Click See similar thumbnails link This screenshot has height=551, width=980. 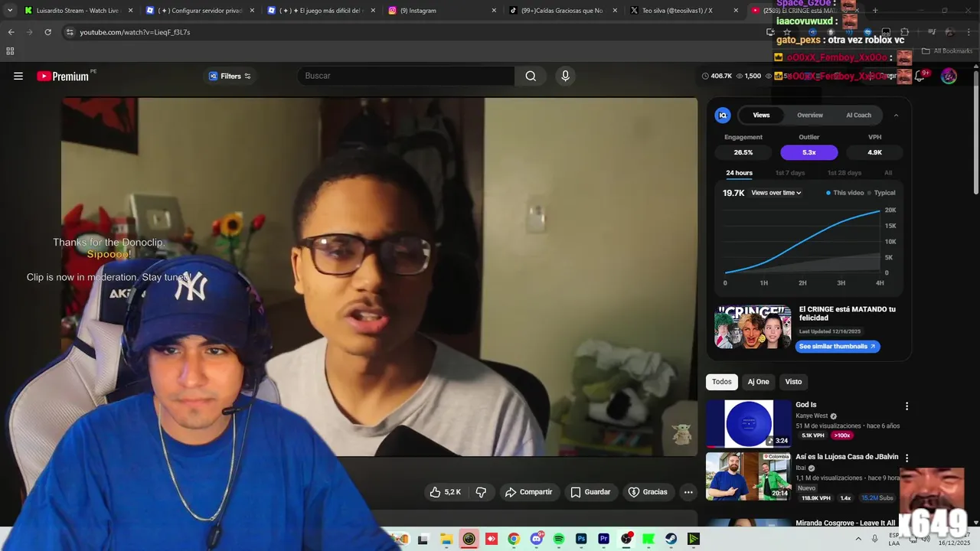click(837, 347)
